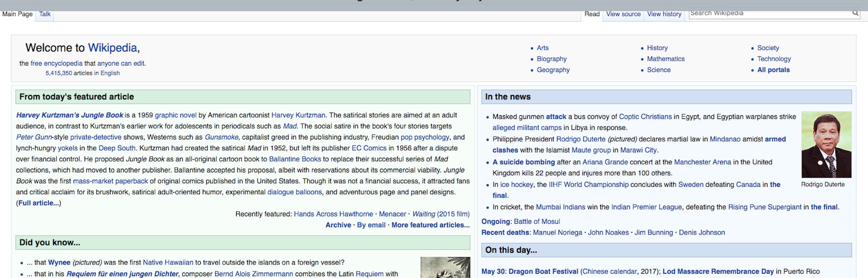The width and height of the screenshot is (868, 278).
Task: Open the View history tab
Action: (x=664, y=14)
